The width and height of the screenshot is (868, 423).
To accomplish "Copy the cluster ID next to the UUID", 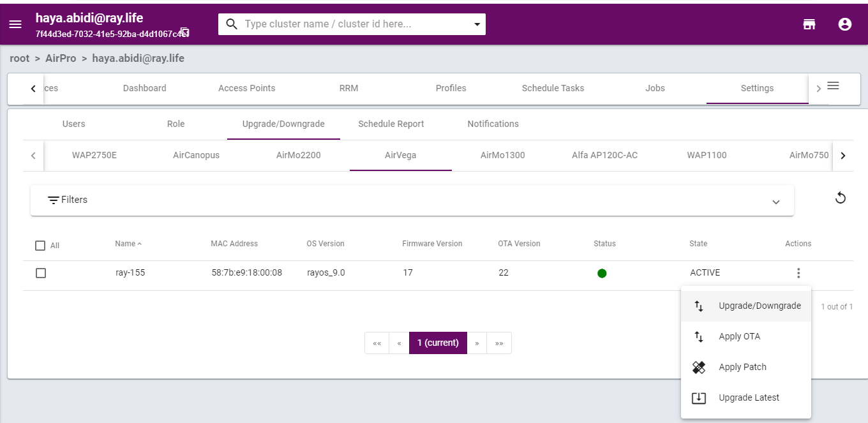I will pos(184,33).
